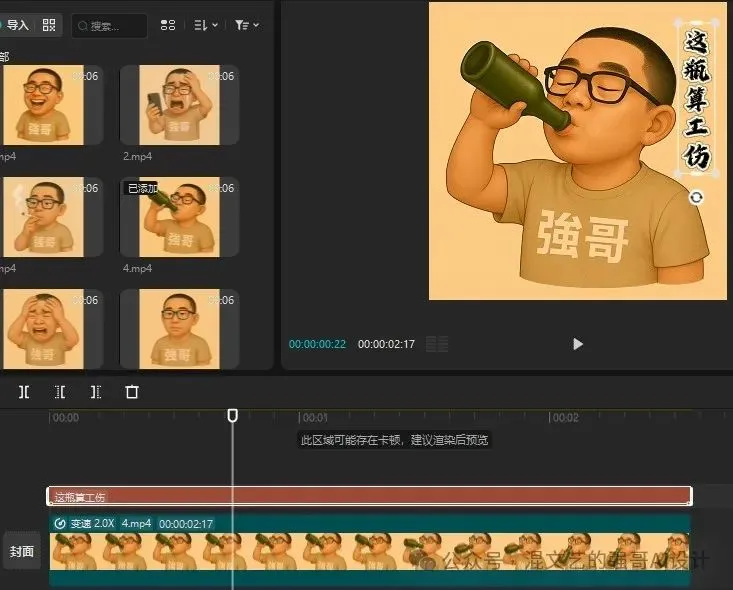Select the 这瓶算工伤 text track clip

tap(369, 496)
